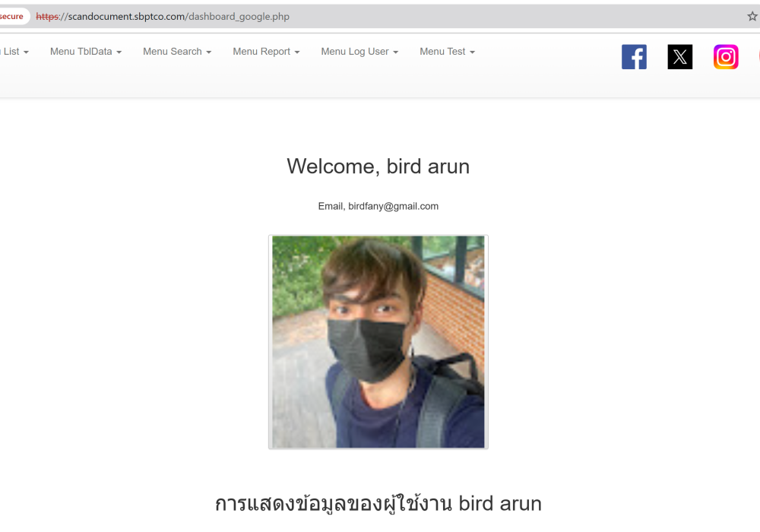The width and height of the screenshot is (760, 532).
Task: Click the caret arrow beside Menu Log User
Action: click(x=395, y=52)
